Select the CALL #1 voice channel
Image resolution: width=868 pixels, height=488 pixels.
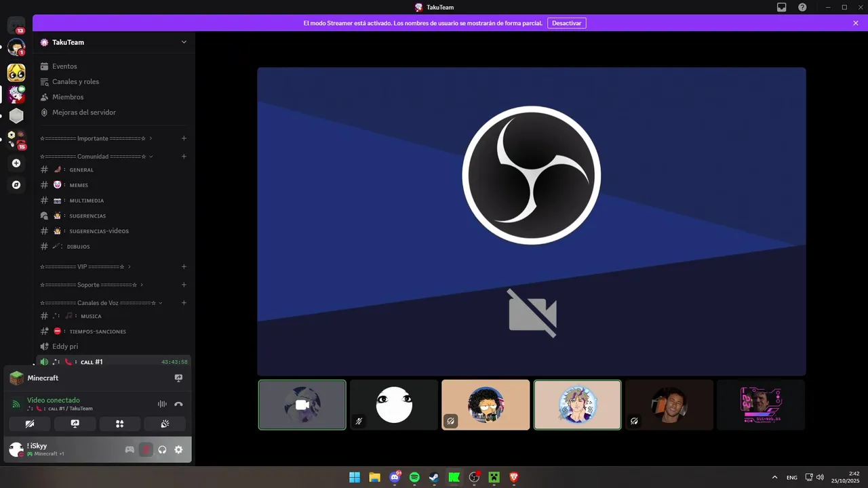click(x=114, y=362)
